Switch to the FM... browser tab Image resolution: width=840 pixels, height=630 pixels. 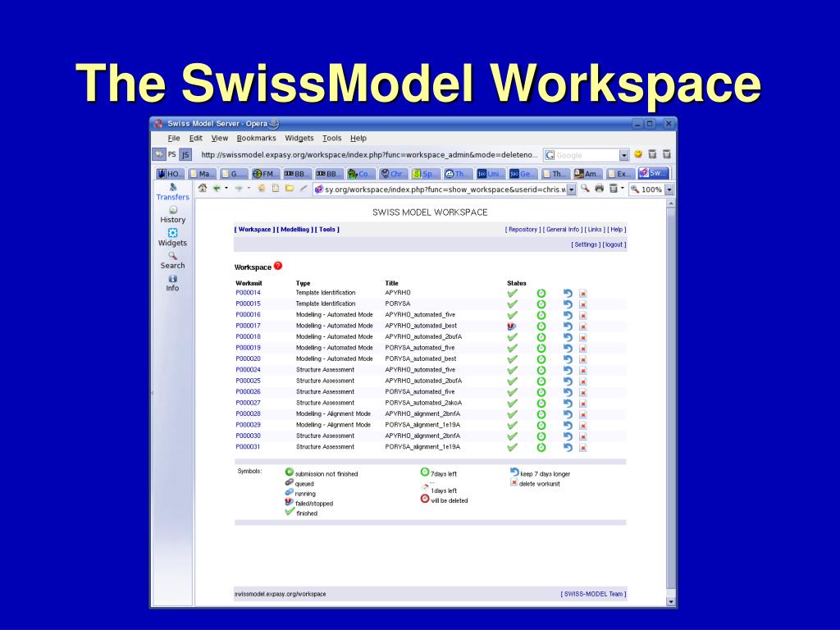pos(265,174)
